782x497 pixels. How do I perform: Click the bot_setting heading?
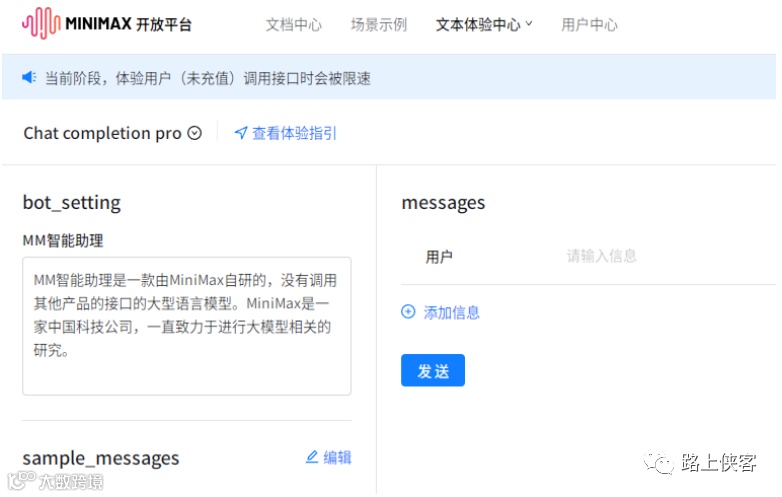click(x=72, y=203)
